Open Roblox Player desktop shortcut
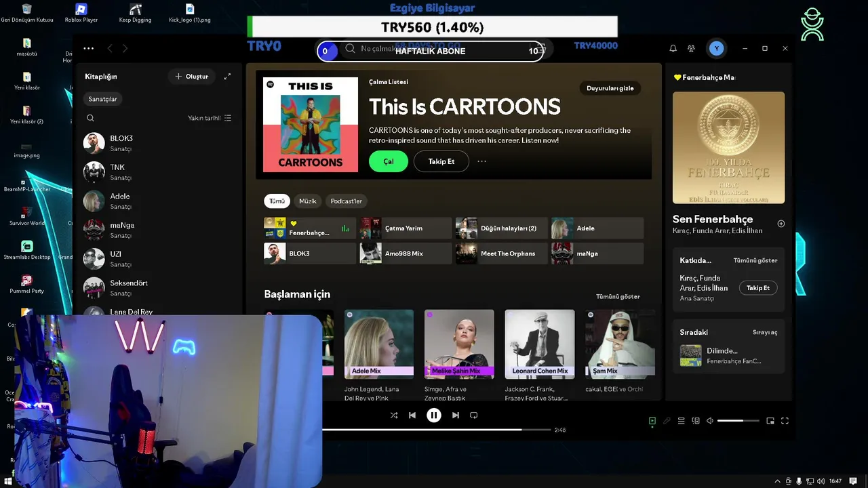The width and height of the screenshot is (868, 488). (81, 14)
